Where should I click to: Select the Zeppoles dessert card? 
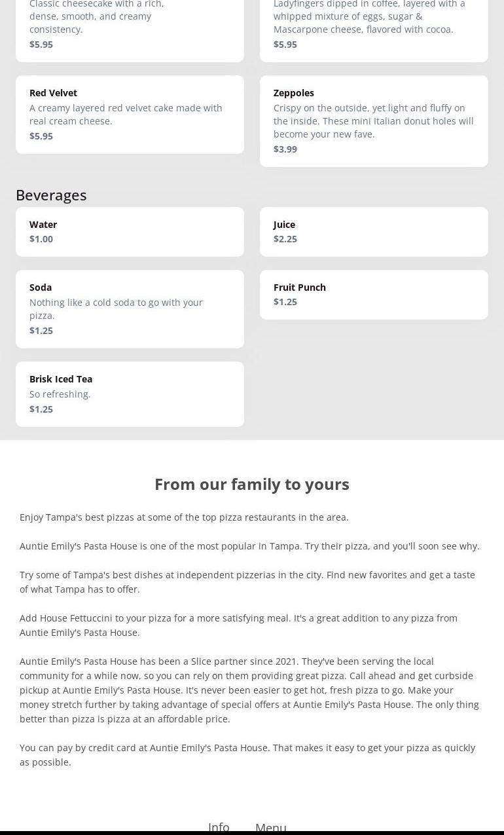pyautogui.click(x=374, y=121)
